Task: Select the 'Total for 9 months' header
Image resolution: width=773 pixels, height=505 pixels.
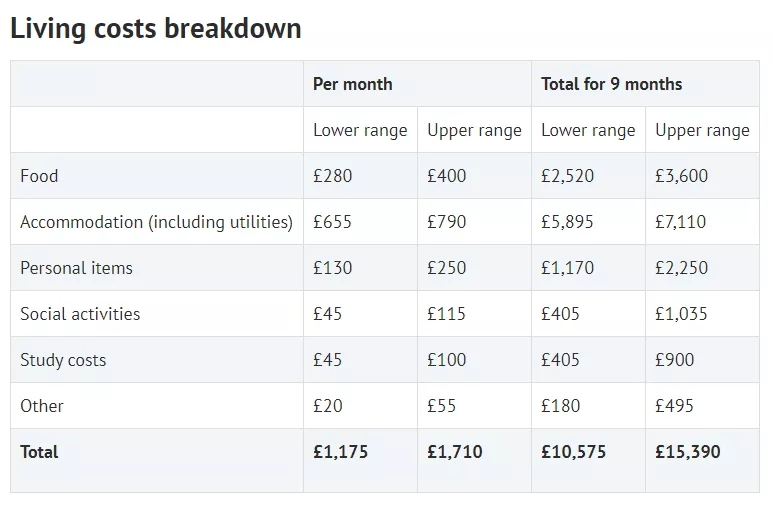Action: (611, 84)
